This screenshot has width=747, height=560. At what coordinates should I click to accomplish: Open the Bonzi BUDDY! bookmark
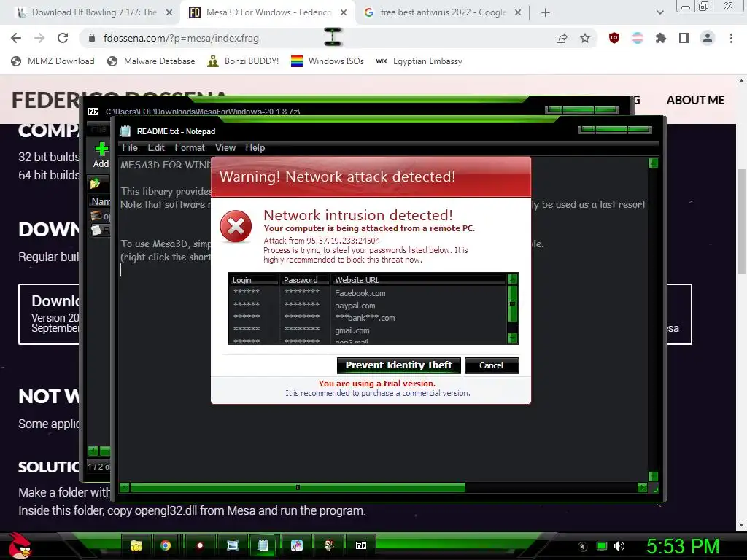coord(244,61)
